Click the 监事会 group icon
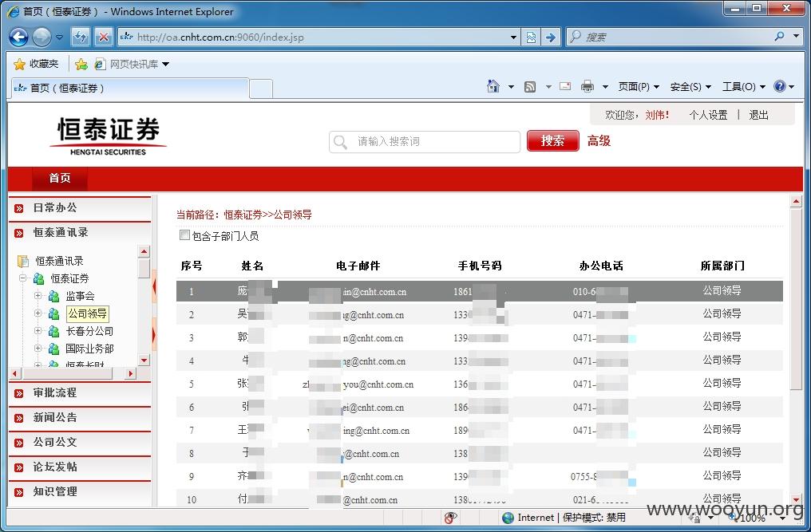 [53, 296]
